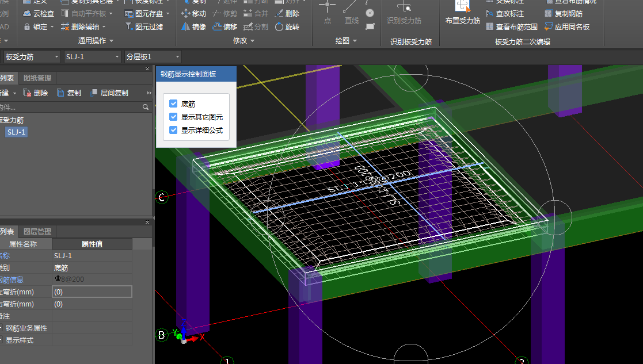Screen dimensions: 643x364
Task: Click the search icon in component search box
Action: pyautogui.click(x=145, y=107)
